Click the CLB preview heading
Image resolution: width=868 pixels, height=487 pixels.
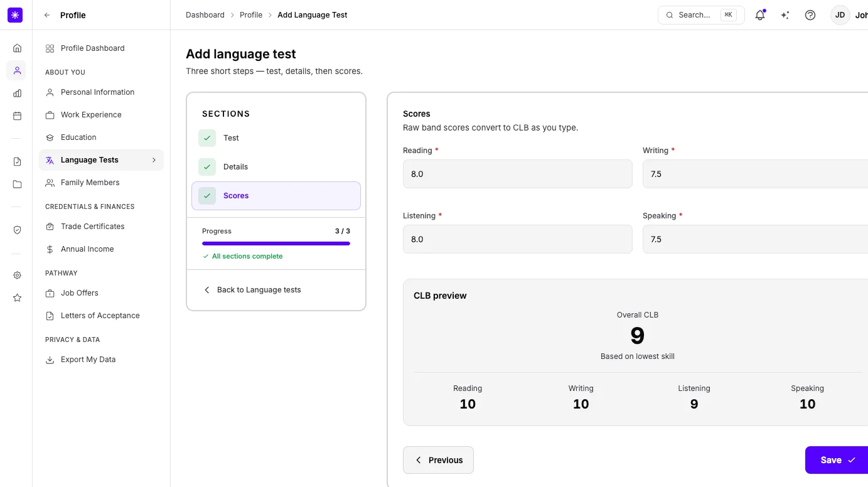[x=440, y=296]
